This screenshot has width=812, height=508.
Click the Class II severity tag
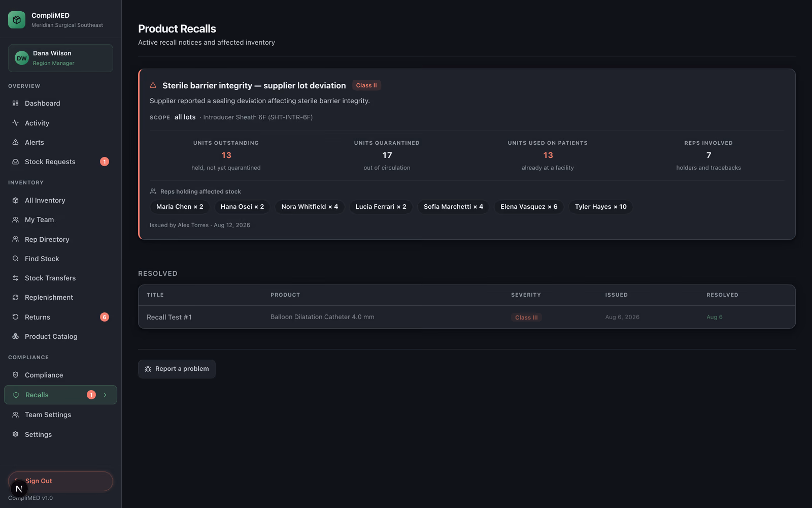tap(366, 85)
